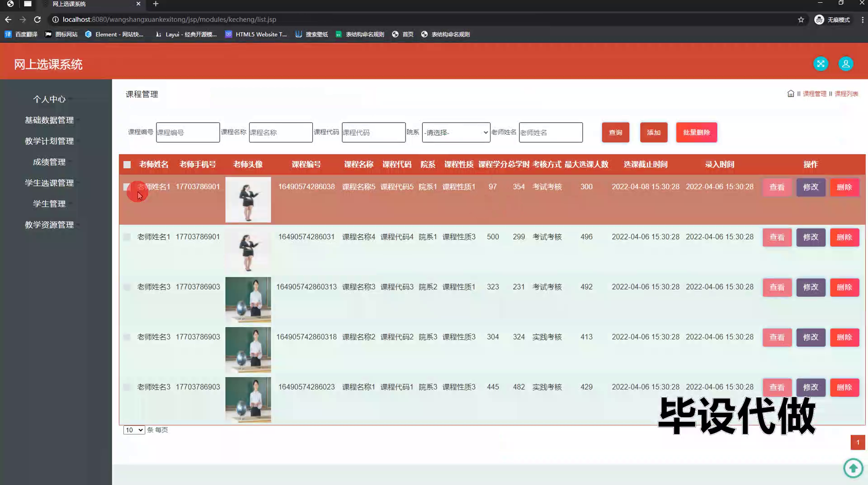Focus the 课程编号 input field

pyautogui.click(x=188, y=133)
